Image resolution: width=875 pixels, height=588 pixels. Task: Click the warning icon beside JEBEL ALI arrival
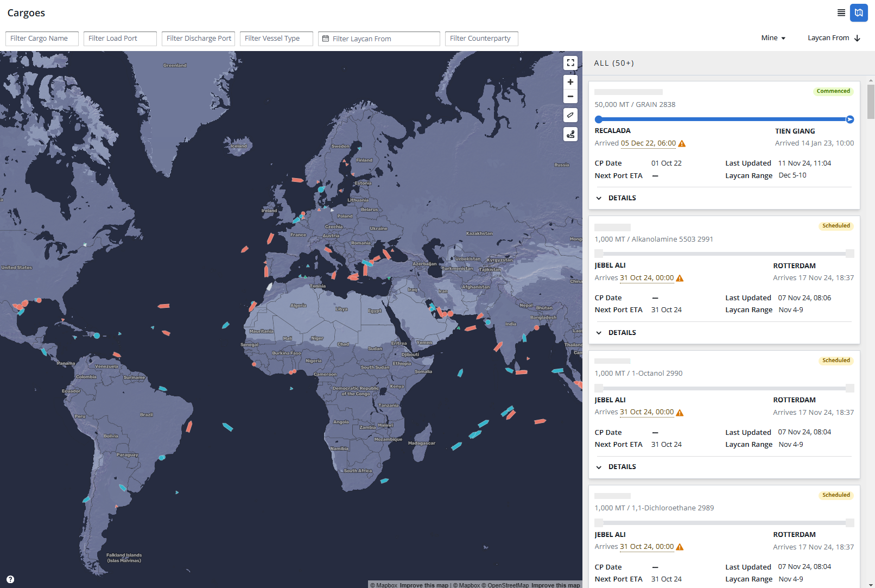pos(680,277)
